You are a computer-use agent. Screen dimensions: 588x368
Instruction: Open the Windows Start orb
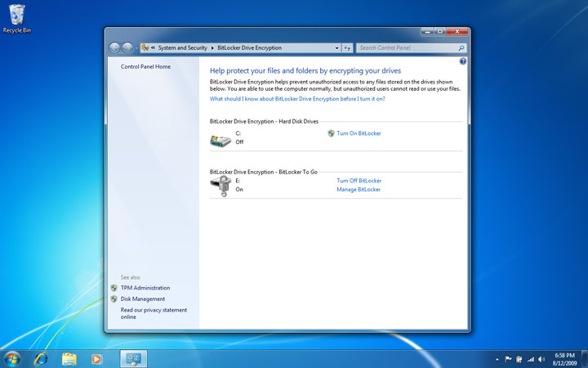coord(12,358)
